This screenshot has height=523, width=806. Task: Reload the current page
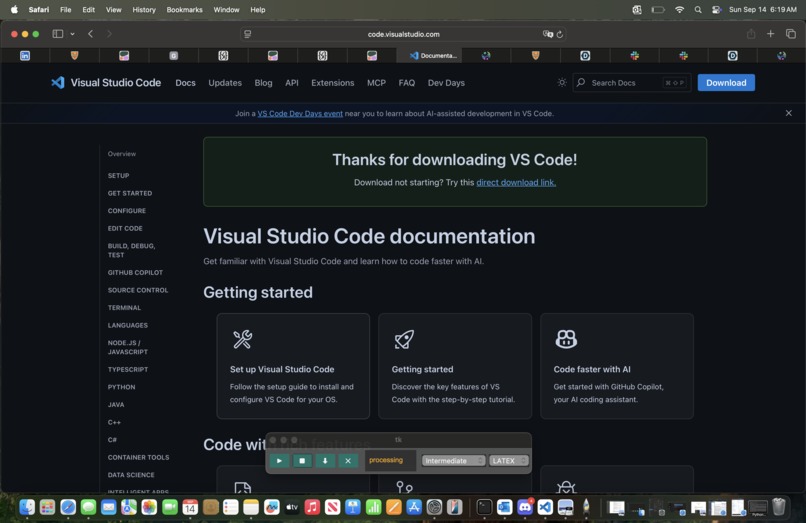(x=560, y=34)
